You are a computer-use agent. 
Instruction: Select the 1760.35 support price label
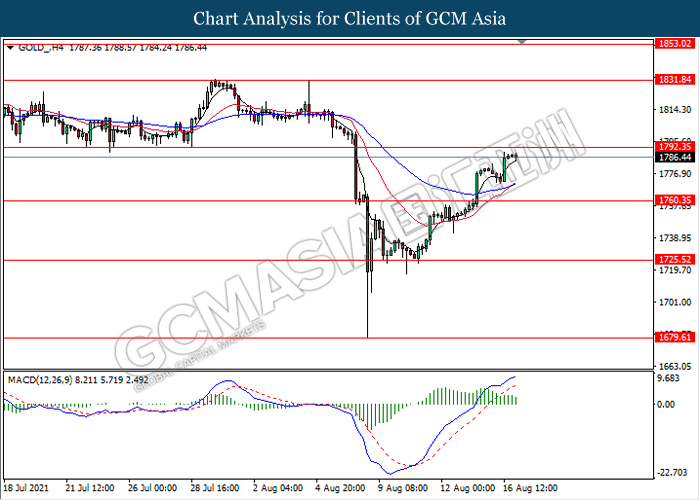pos(675,200)
